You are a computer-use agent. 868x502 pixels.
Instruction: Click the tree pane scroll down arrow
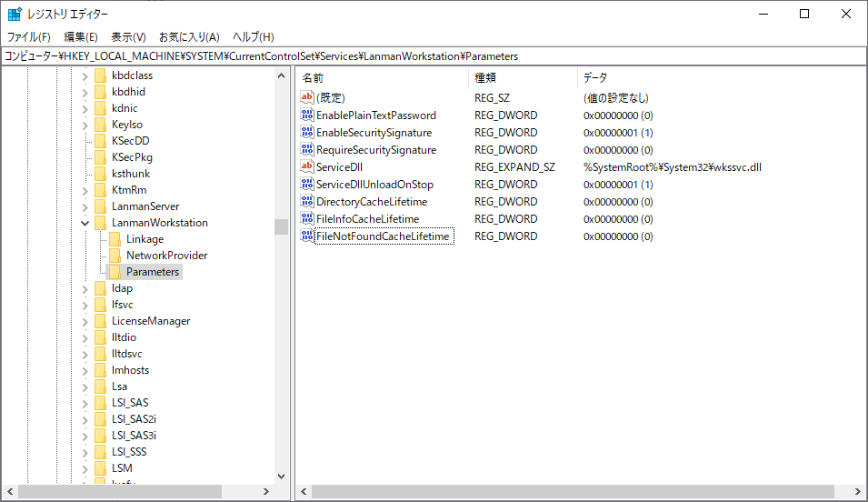[x=281, y=476]
